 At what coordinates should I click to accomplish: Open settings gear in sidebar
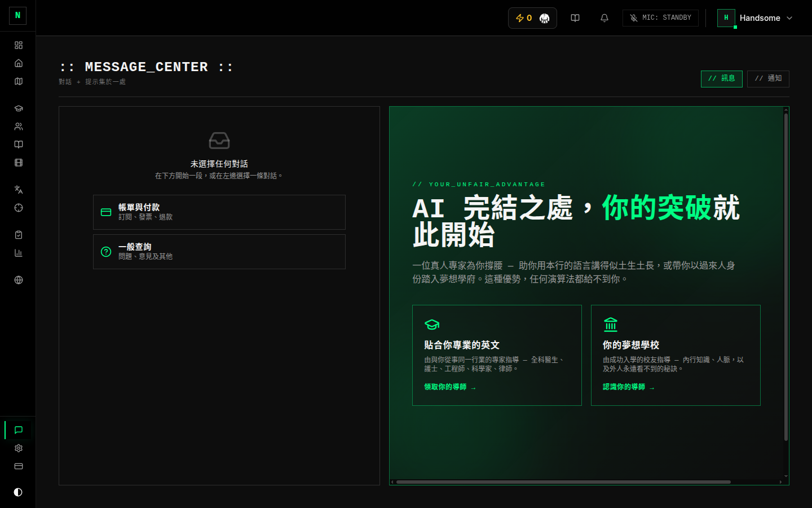tap(19, 448)
